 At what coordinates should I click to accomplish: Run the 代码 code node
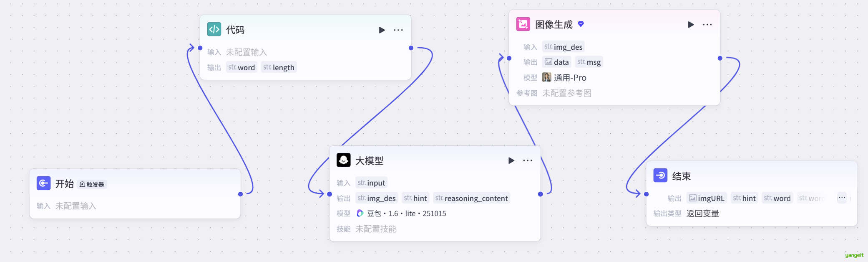[x=382, y=30]
